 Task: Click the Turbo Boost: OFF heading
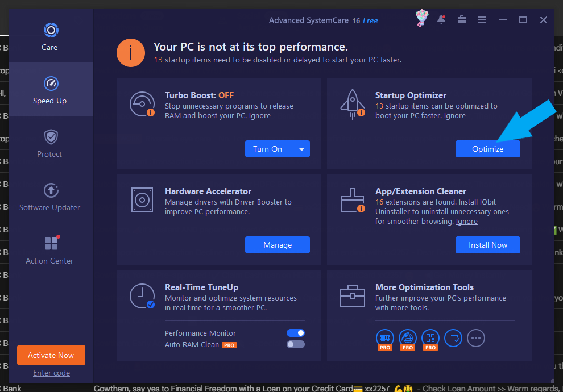(199, 95)
